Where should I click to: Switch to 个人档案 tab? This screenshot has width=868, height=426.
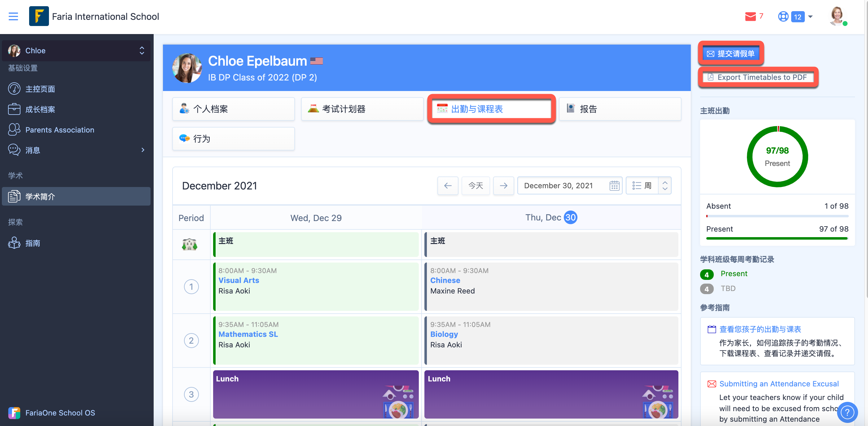(234, 109)
